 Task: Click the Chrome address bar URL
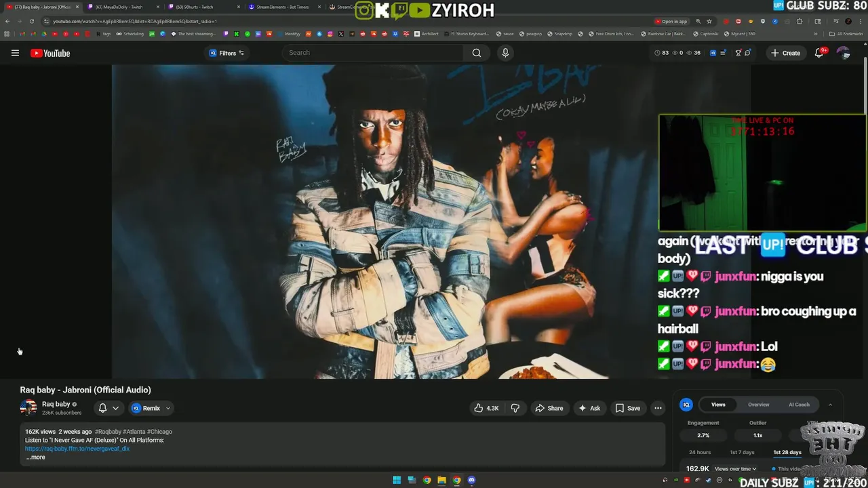click(135, 21)
